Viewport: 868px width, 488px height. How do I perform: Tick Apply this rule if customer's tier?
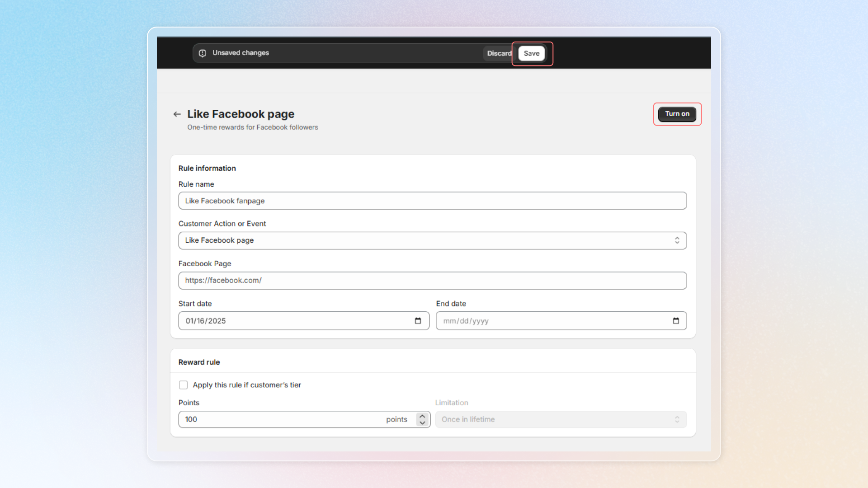click(183, 385)
